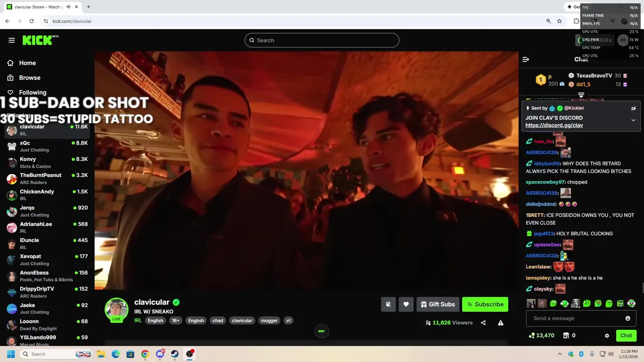Share the stream via share icon
This screenshot has height=362, width=644.
pos(483,323)
